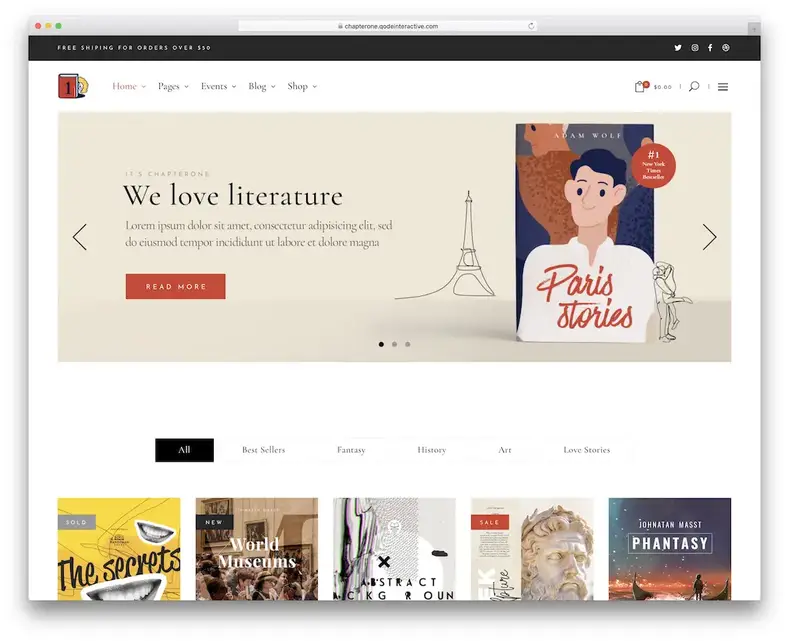The width and height of the screenshot is (789, 641).
Task: Click the free shipping notice text
Action: (134, 48)
